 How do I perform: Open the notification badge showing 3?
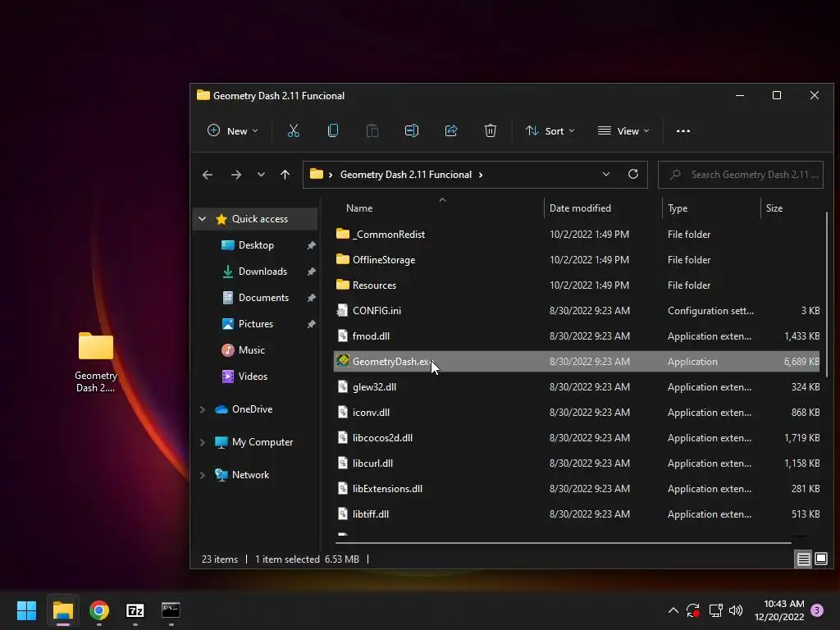tap(817, 610)
